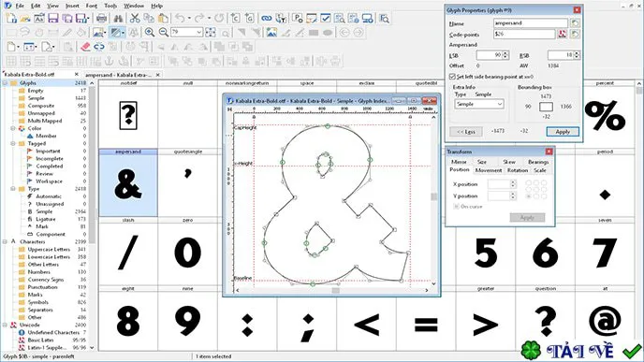Click the Redo arrow icon
The height and width of the screenshot is (362, 644).
(199, 19)
